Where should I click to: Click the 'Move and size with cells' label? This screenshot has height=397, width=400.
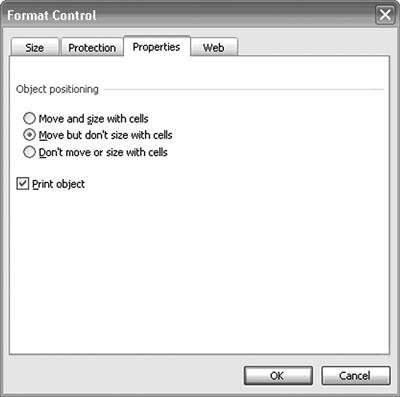(94, 119)
